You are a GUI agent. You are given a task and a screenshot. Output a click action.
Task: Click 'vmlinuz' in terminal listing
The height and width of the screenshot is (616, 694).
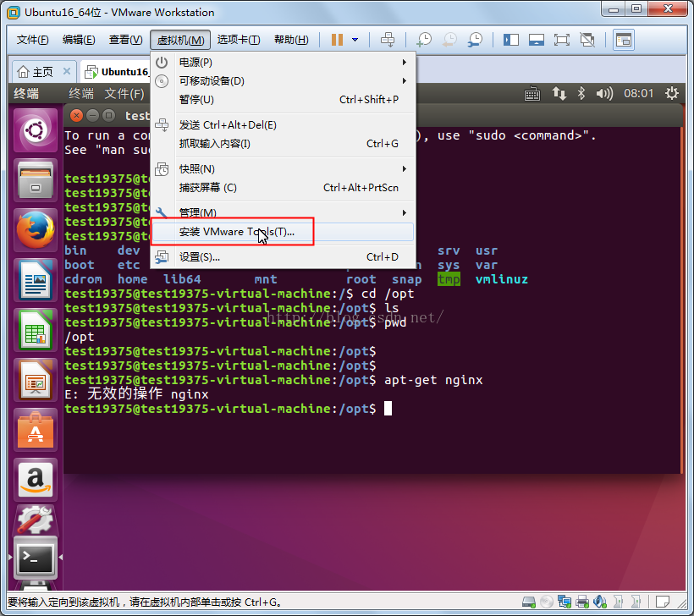coord(502,279)
